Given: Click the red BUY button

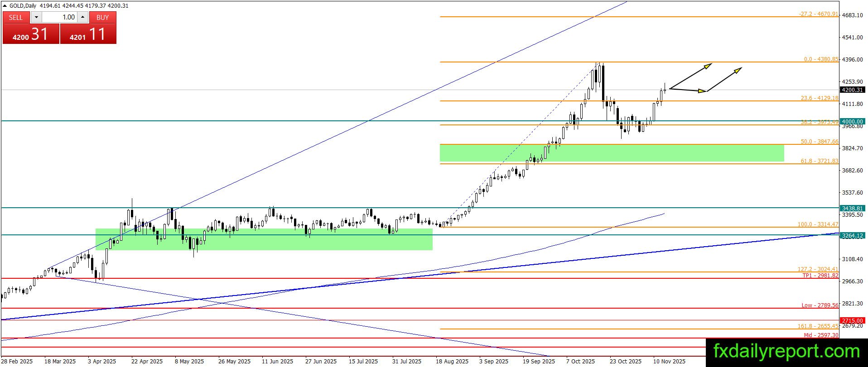Looking at the screenshot, I should (88, 28).
